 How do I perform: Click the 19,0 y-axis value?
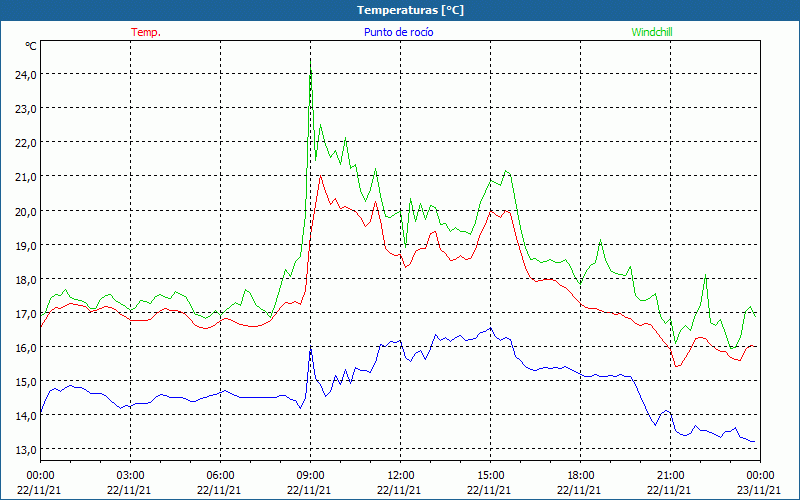pyautogui.click(x=26, y=245)
